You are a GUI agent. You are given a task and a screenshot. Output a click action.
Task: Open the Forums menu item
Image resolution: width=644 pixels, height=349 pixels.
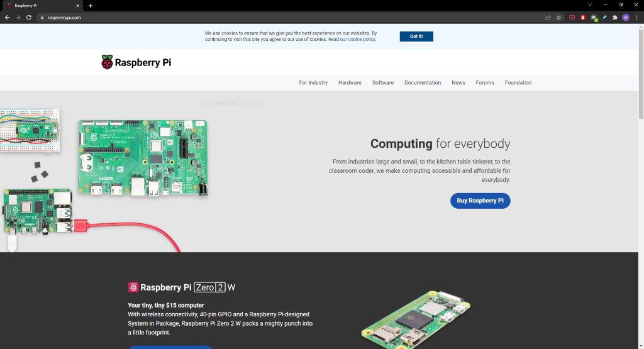point(485,82)
